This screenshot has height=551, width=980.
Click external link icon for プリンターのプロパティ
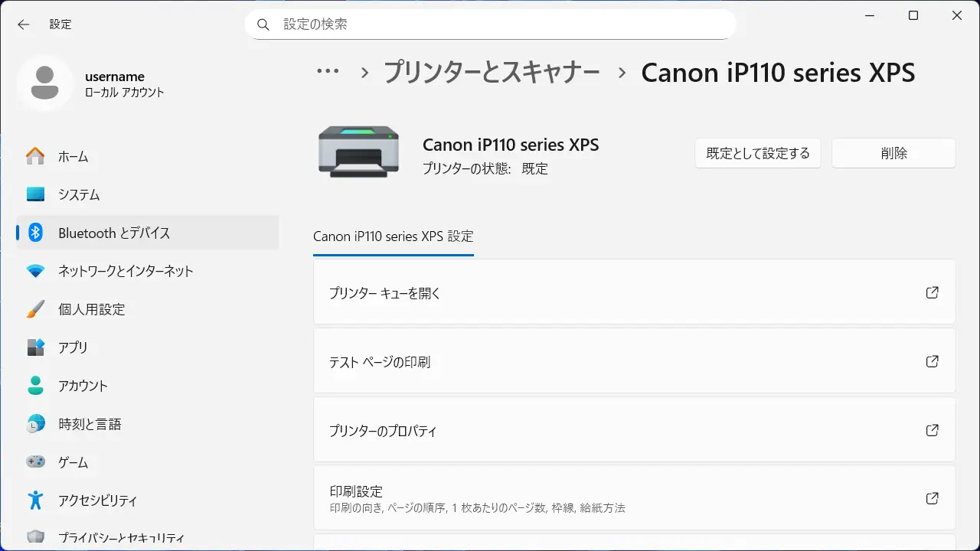coord(932,430)
